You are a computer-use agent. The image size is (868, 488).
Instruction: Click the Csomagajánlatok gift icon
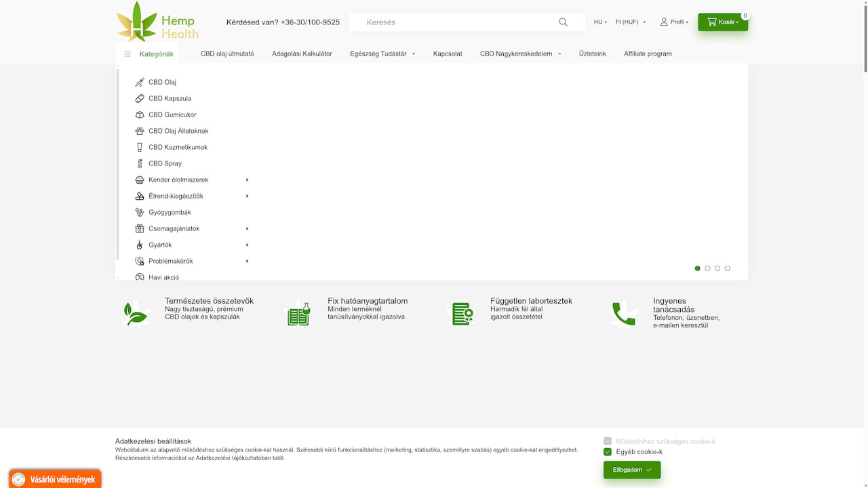(140, 229)
